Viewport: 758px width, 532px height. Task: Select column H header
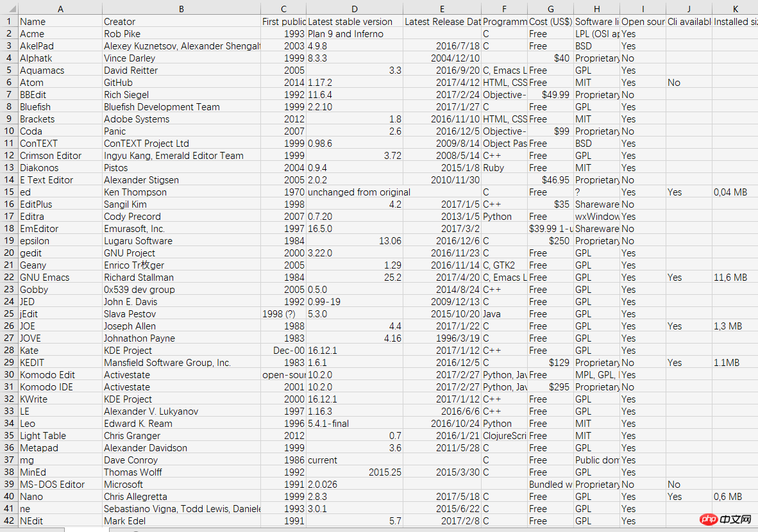596,9
